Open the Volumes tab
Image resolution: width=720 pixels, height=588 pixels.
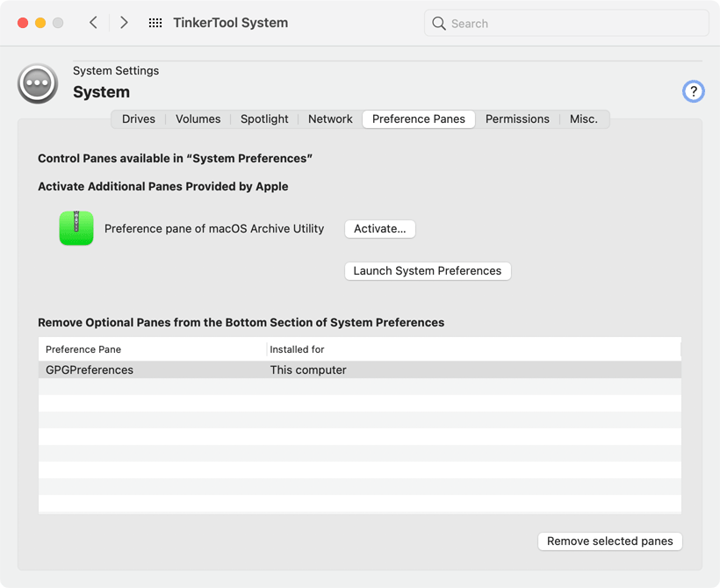[198, 119]
